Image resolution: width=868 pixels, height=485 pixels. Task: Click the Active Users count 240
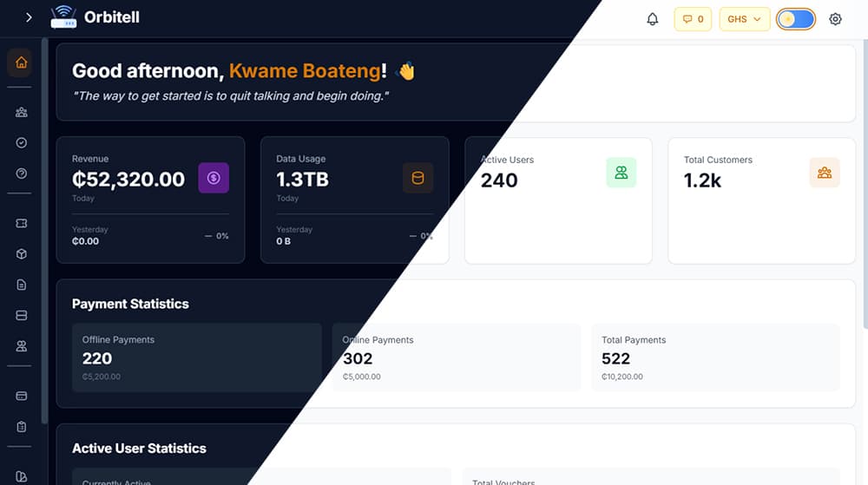coord(499,180)
